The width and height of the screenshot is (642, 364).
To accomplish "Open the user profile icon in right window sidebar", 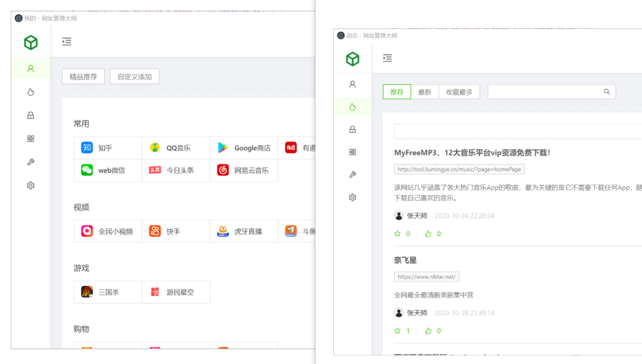I will [353, 84].
